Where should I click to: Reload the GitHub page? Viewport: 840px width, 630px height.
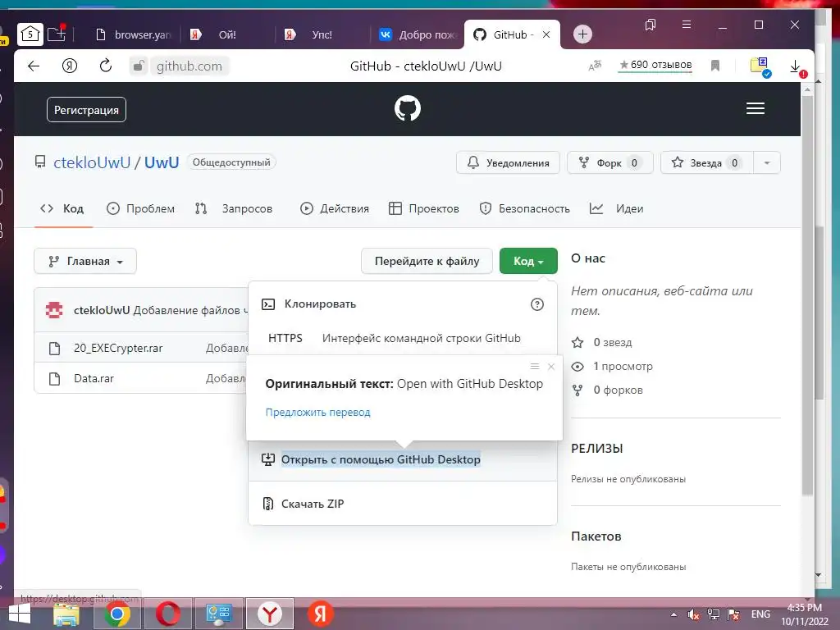pos(106,66)
